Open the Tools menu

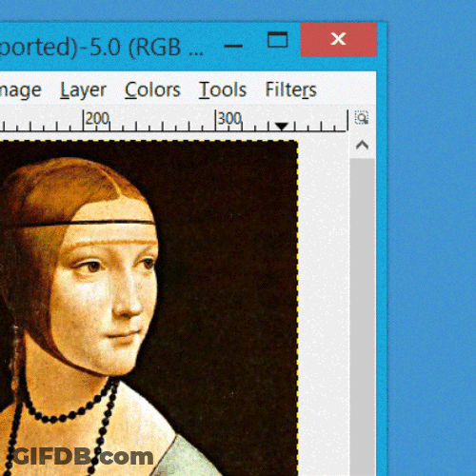pyautogui.click(x=223, y=89)
